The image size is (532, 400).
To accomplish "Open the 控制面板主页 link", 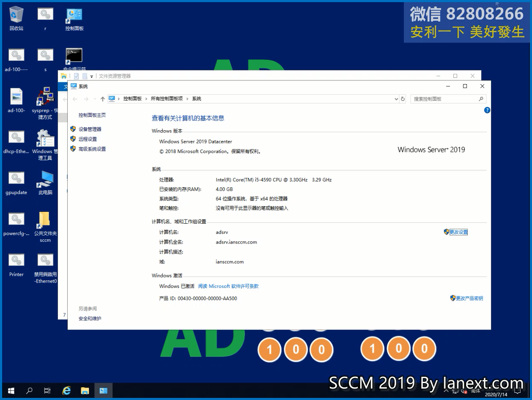I will click(x=92, y=115).
